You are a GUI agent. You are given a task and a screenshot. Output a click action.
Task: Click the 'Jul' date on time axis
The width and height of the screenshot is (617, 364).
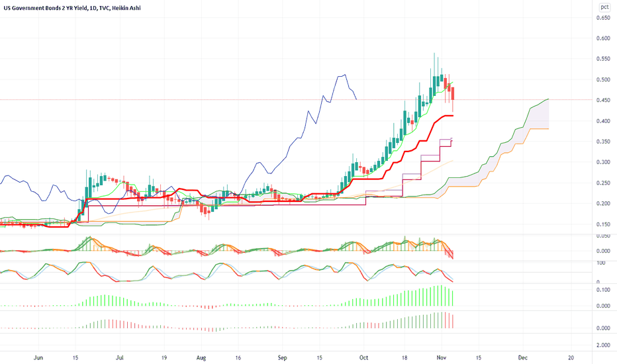coord(120,357)
